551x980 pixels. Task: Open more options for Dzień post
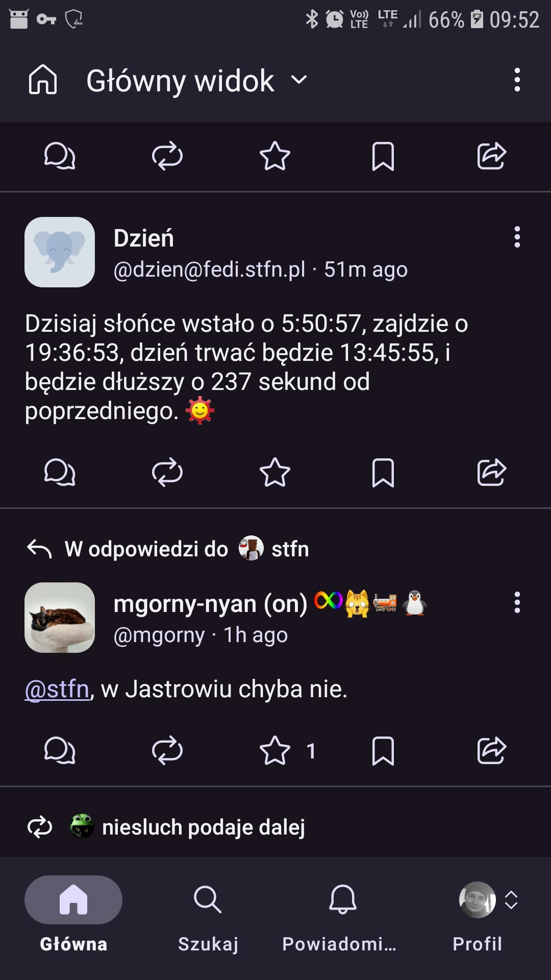pos(517,237)
